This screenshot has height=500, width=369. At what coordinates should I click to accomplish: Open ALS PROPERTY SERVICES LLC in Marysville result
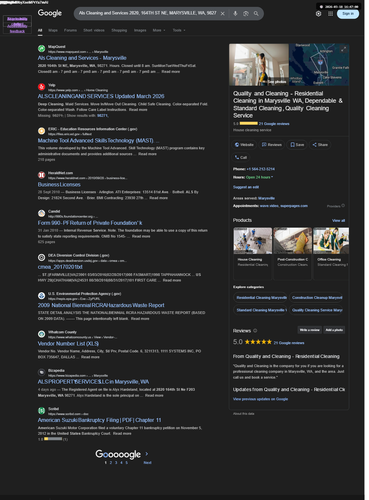93,382
